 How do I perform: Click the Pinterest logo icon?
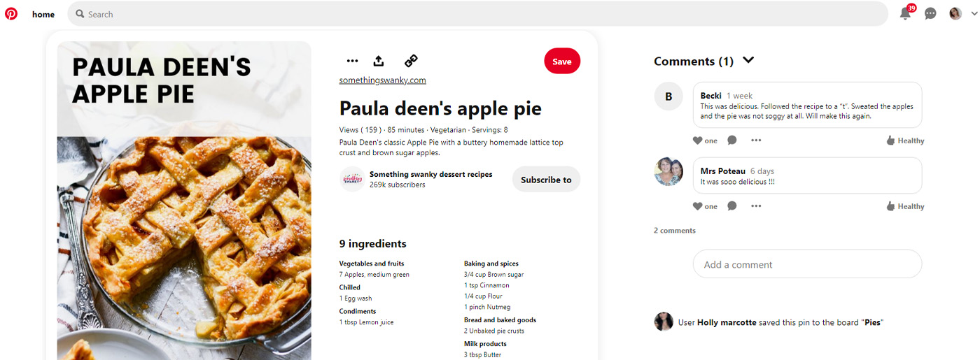pyautogui.click(x=11, y=14)
